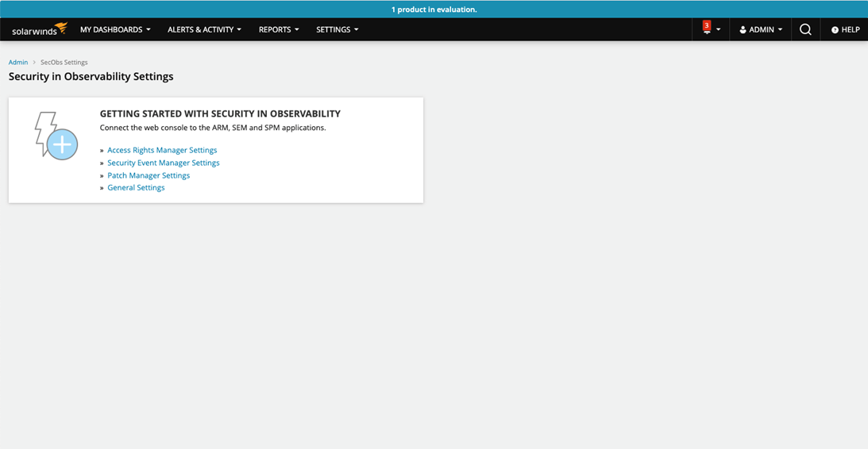Viewport: 868px width, 449px height.
Task: Click the lightning bolt plus icon
Action: point(56,136)
